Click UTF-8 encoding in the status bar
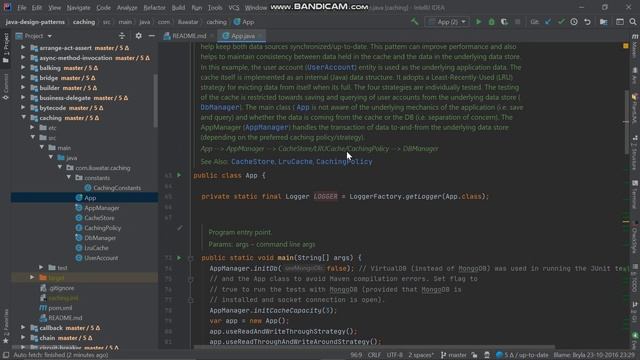Viewport: 640px width, 360px height. (x=394, y=355)
